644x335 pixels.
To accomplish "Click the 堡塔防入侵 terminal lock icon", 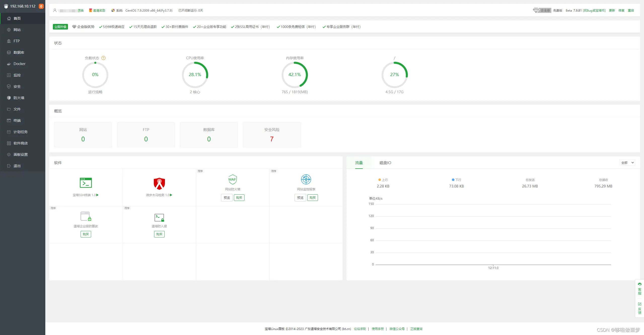I will [x=159, y=218].
